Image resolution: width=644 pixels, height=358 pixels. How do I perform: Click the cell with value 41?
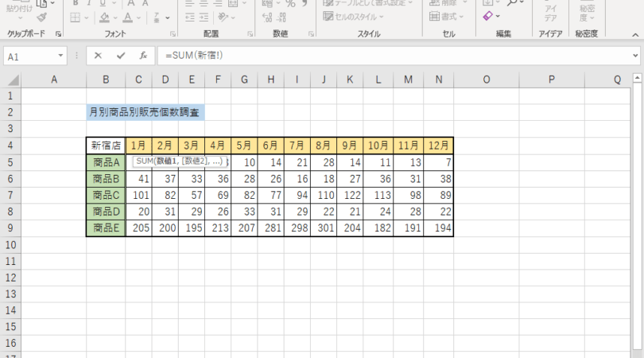139,179
